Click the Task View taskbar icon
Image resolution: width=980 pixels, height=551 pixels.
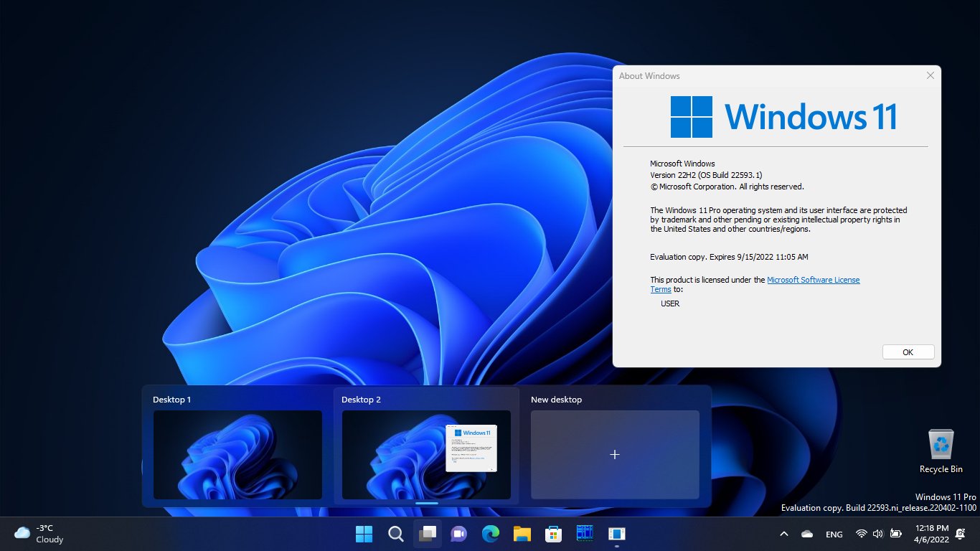428,534
